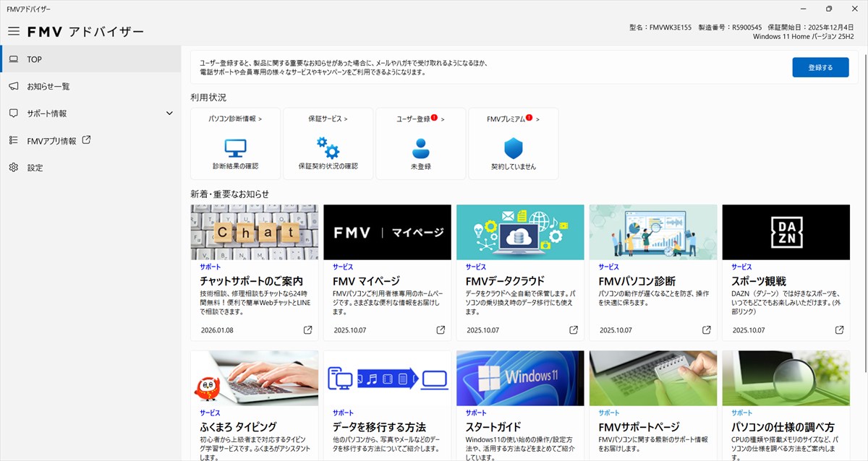The image size is (868, 461).
Task: Expand the サポート情報 sidebar section
Action: tap(169, 113)
